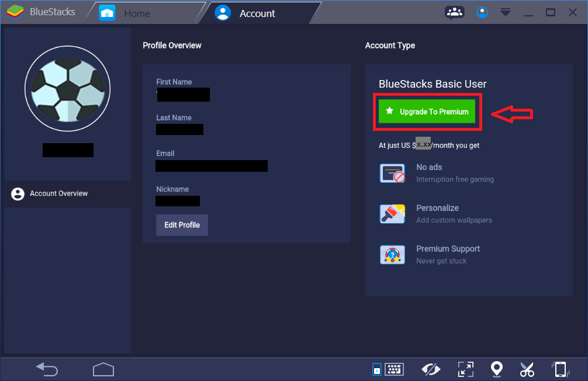Viewport: 588px width, 381px height.
Task: Click the 'Never get stuck' text
Action: coord(441,261)
